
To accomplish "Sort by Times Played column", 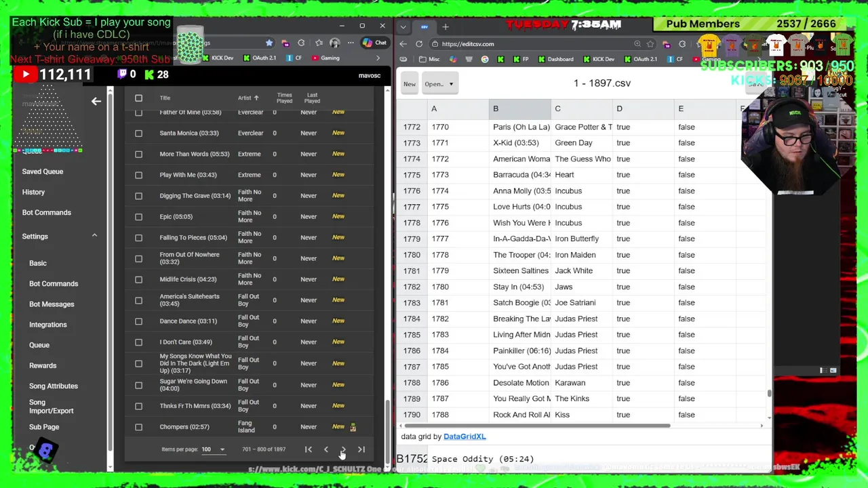I will point(284,98).
